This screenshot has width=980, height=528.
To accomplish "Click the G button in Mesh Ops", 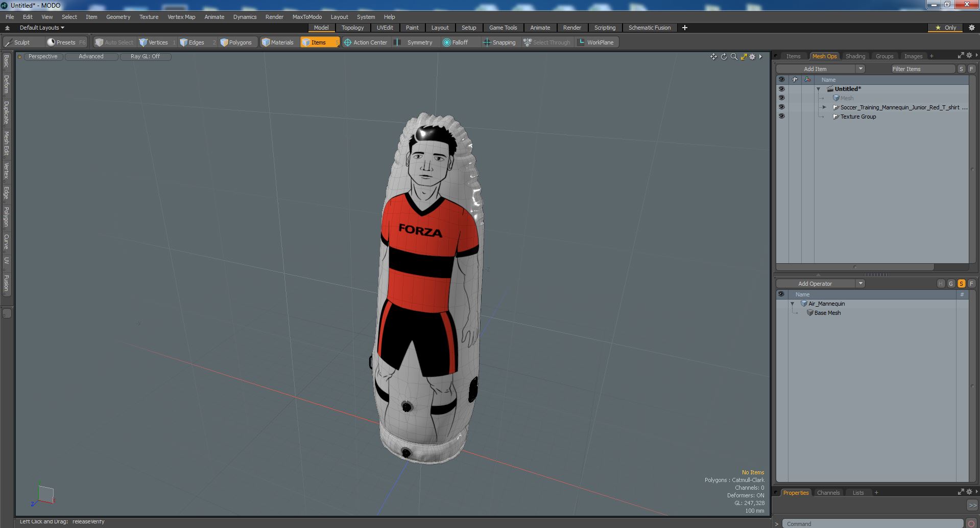I will point(951,284).
